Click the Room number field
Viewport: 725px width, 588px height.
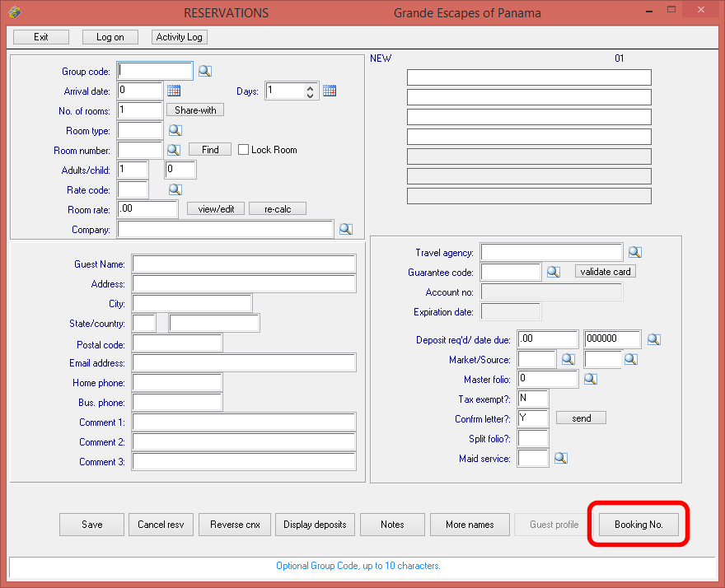coord(140,150)
